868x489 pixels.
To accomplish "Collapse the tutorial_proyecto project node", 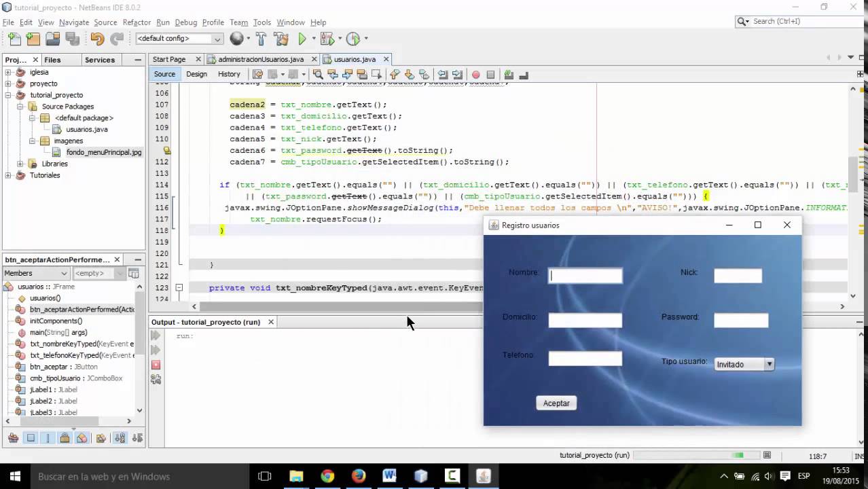I will pyautogui.click(x=8, y=95).
